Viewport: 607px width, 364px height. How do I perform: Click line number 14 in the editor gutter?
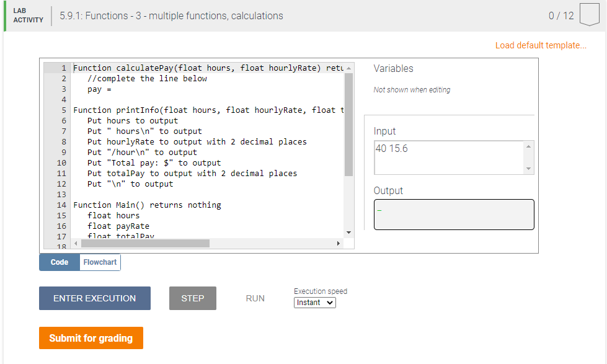61,205
